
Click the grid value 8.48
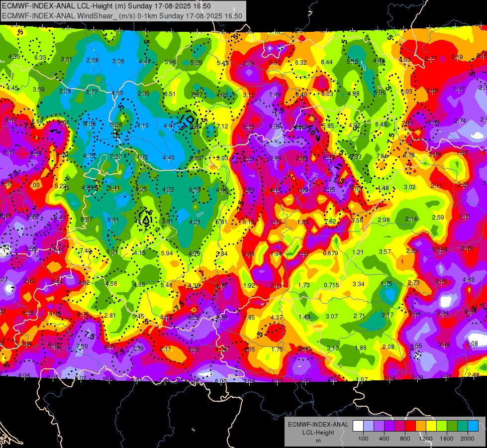point(36,153)
